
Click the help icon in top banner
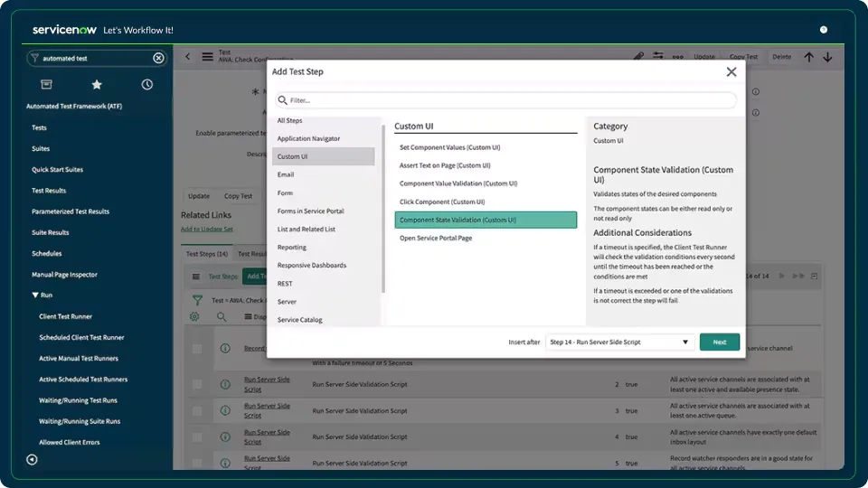824,30
